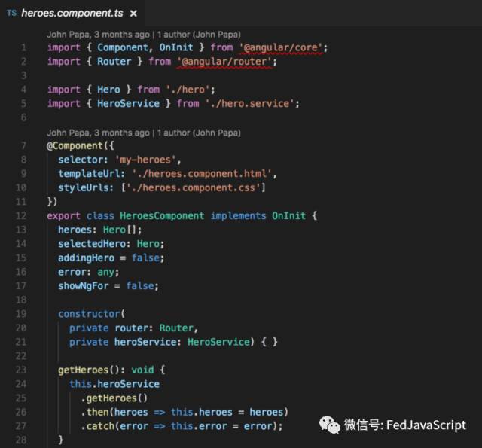Click the addingHero property on line 15
The width and height of the screenshot is (482, 448).
pyautogui.click(x=86, y=258)
